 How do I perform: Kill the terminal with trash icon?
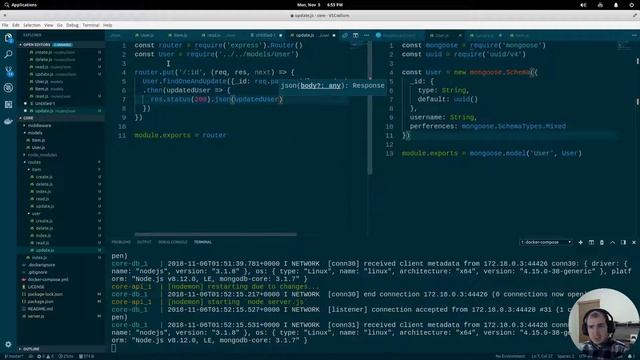[602, 242]
